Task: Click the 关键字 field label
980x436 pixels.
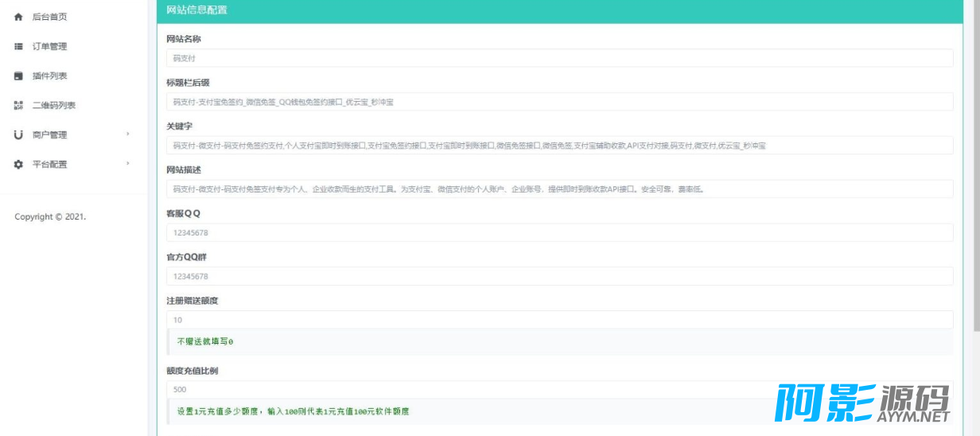Action: [179, 126]
